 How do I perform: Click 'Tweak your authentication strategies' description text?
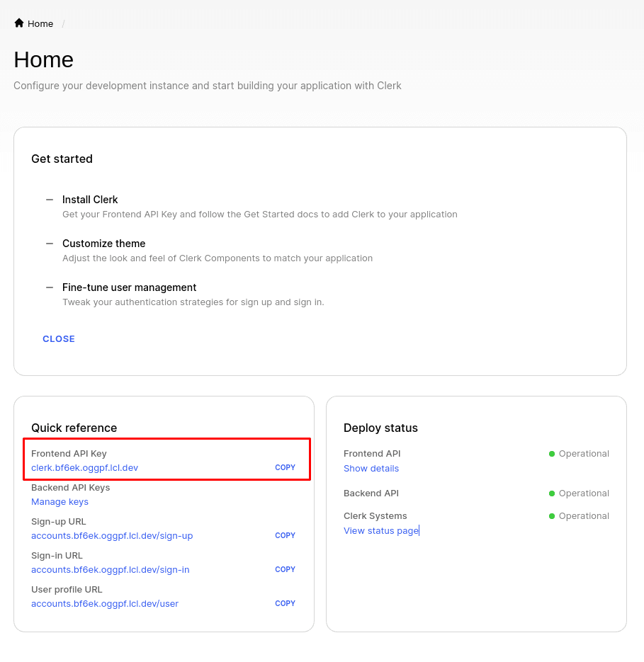tap(193, 302)
